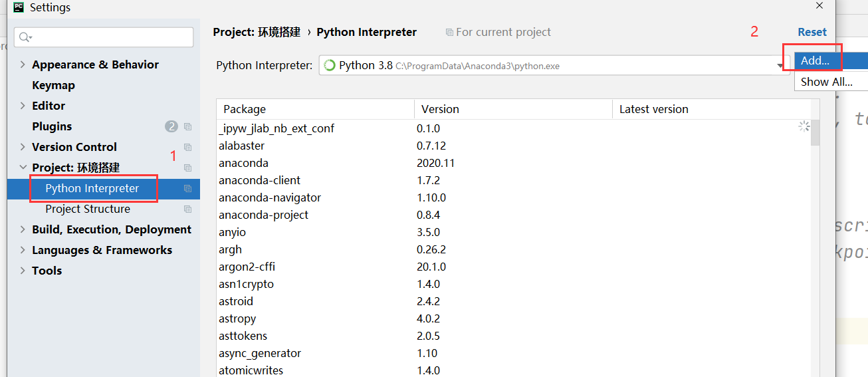868x377 pixels.
Task: Click the copy icon beside Plugins
Action: pyautogui.click(x=187, y=126)
